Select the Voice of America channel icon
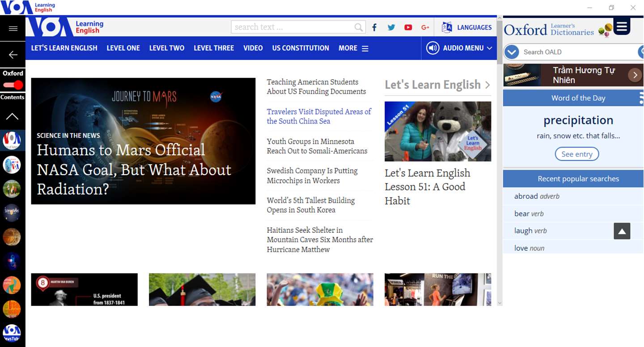 pyautogui.click(x=12, y=141)
